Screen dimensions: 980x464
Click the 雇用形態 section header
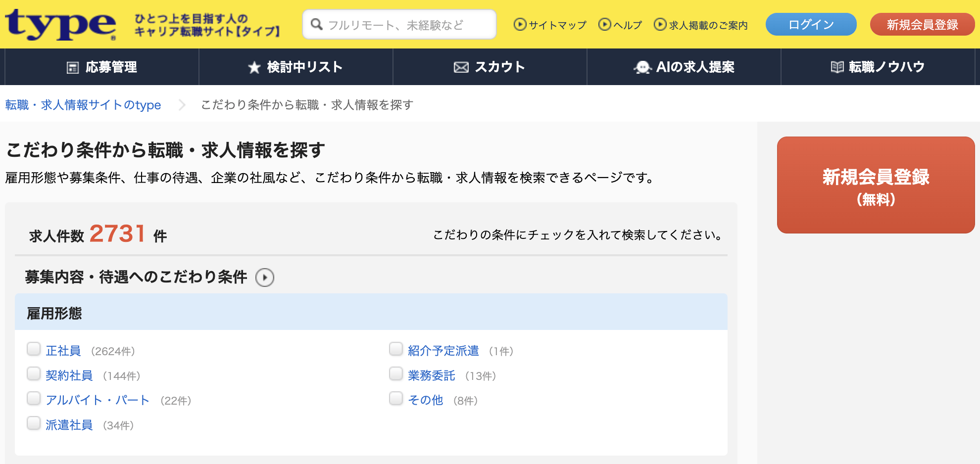[x=371, y=312]
